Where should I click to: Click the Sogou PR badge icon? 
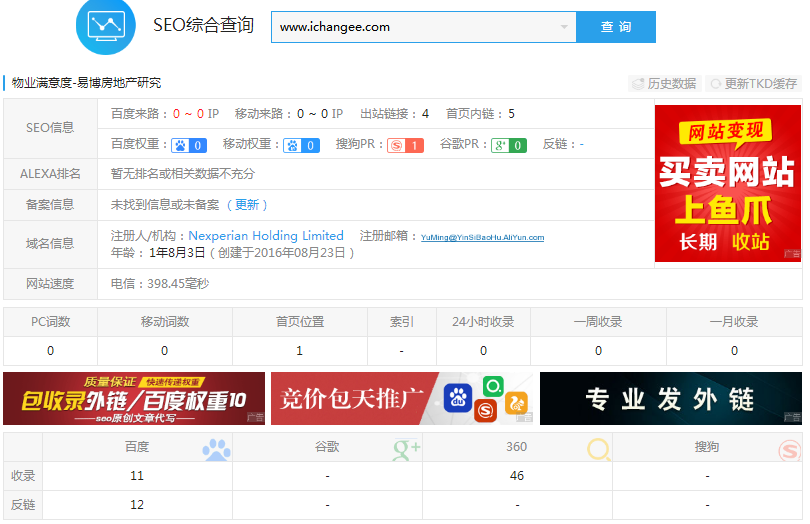pos(397,145)
